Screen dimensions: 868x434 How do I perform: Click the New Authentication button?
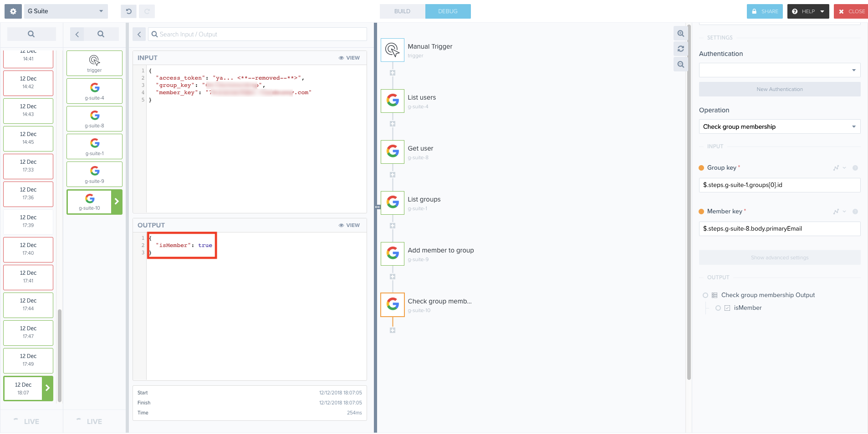pyautogui.click(x=779, y=89)
